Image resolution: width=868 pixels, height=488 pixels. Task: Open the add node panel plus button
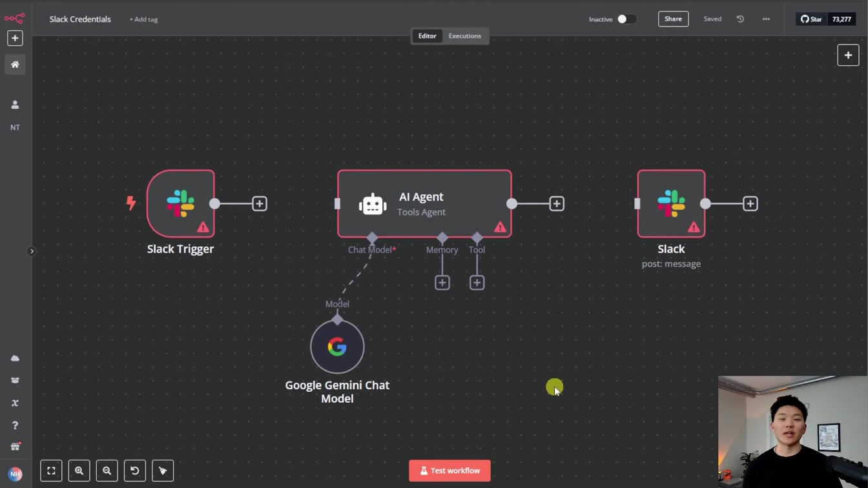(848, 55)
